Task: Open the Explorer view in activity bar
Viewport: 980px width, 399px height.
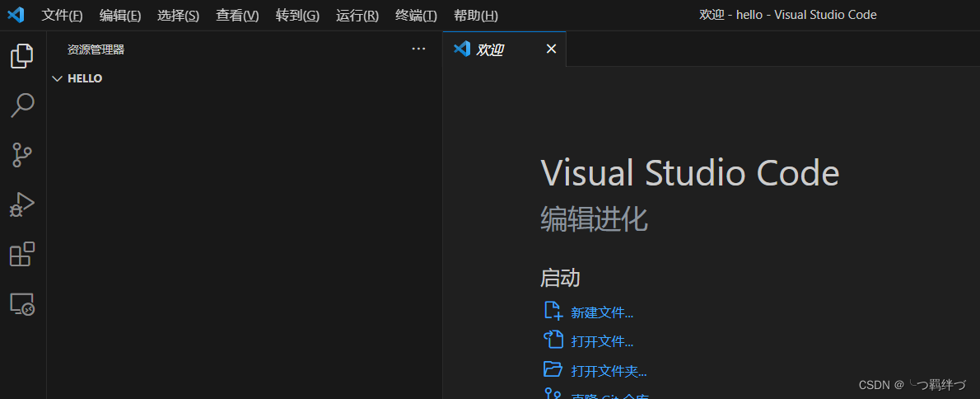Action: click(22, 56)
